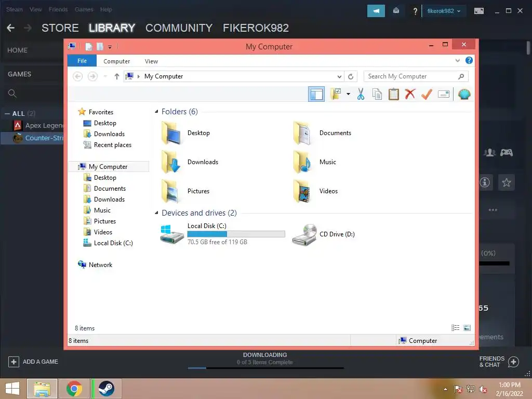Click the Rename icon in Explorer toolbar
Screen dimensions: 532x399
pos(444,94)
